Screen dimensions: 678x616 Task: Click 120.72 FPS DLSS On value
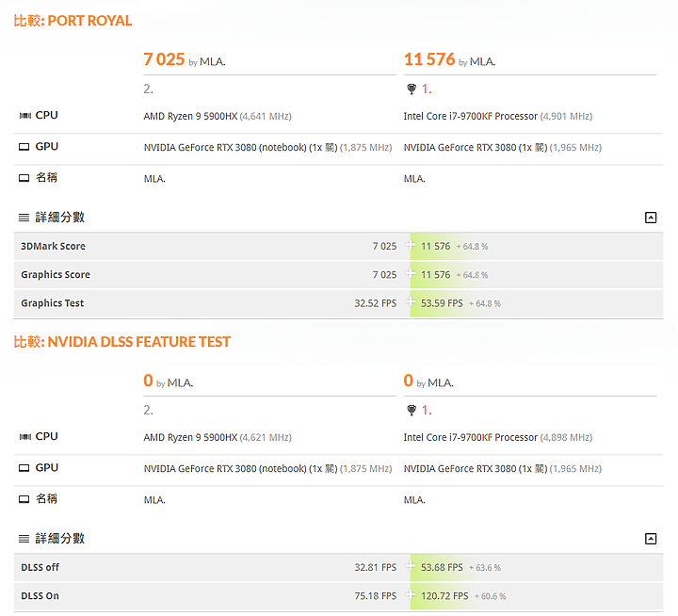pos(444,595)
